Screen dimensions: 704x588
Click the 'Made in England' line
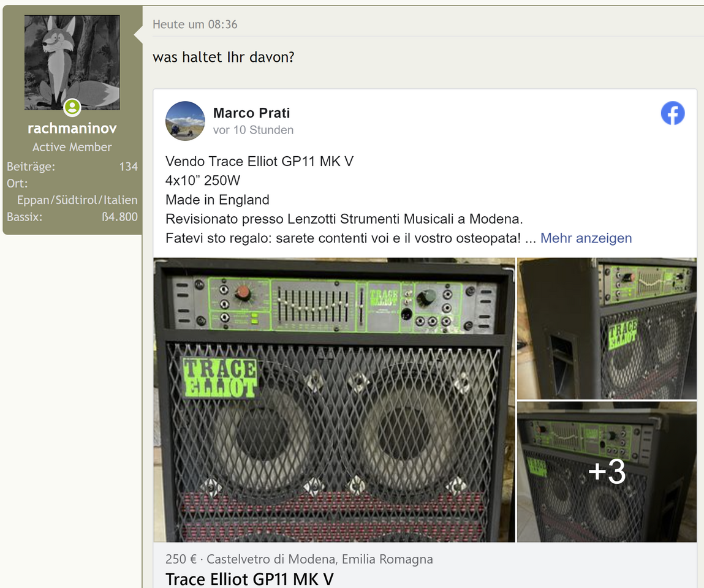(x=218, y=200)
